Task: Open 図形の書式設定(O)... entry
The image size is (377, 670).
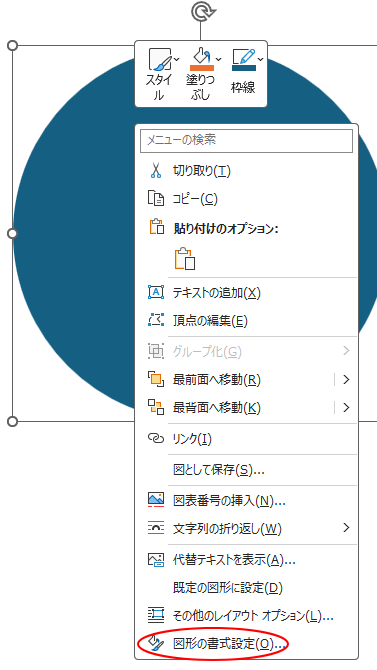Action: tap(229, 644)
